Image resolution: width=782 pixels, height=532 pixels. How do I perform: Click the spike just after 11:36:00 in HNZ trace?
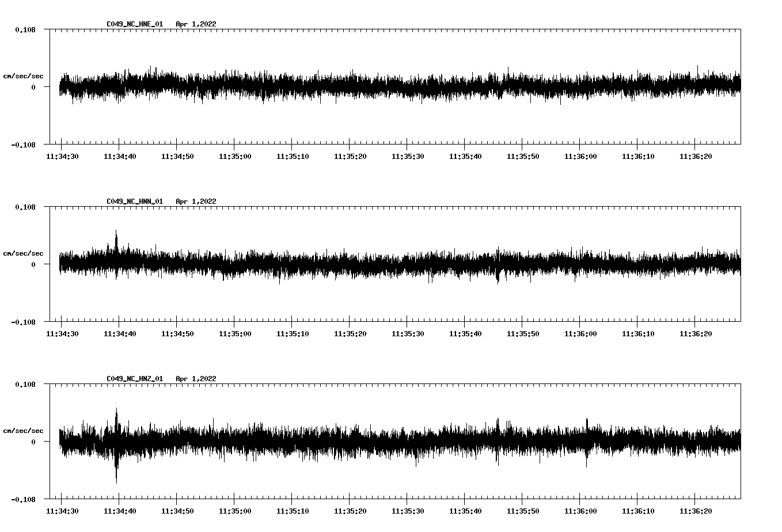click(587, 442)
